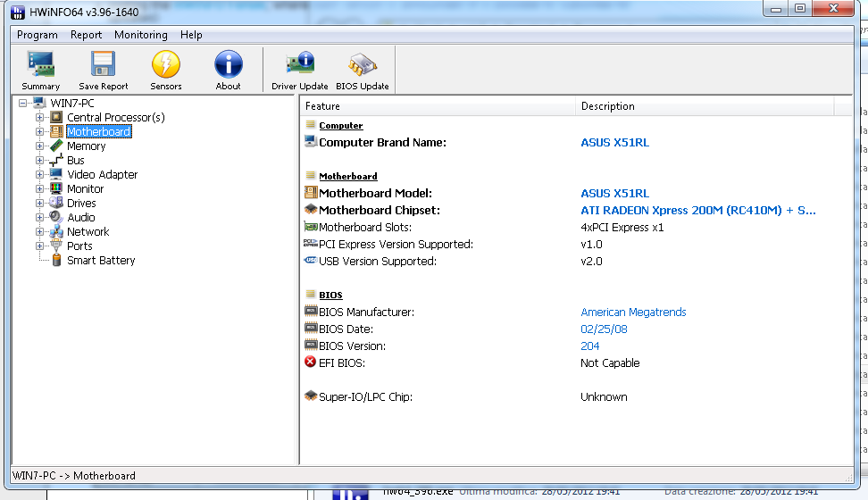868x500 pixels.
Task: Click the Smart Battery icon in tree
Action: [56, 260]
